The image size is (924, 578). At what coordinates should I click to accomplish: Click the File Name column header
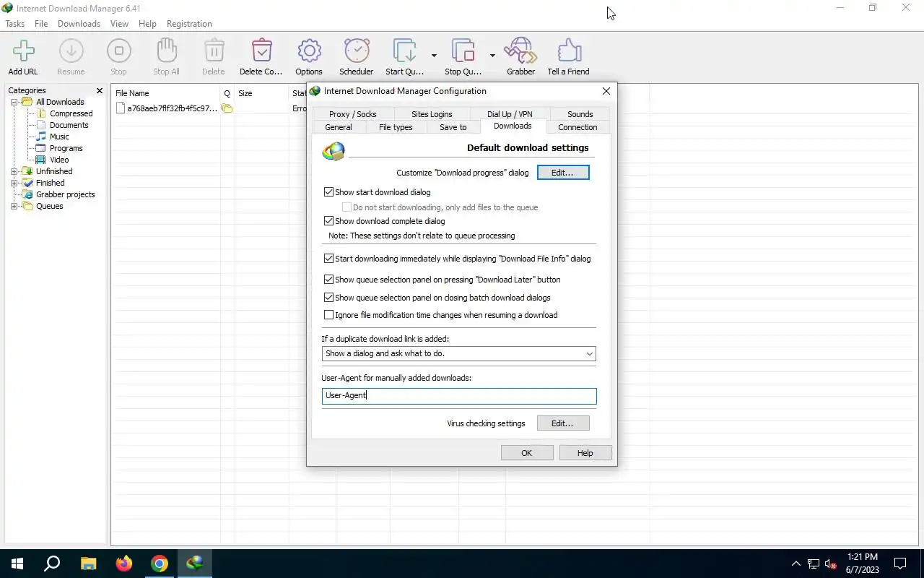pos(166,93)
